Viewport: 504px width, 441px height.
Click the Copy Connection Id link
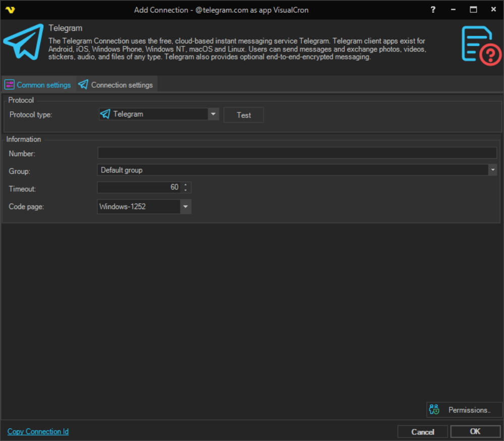pos(38,431)
